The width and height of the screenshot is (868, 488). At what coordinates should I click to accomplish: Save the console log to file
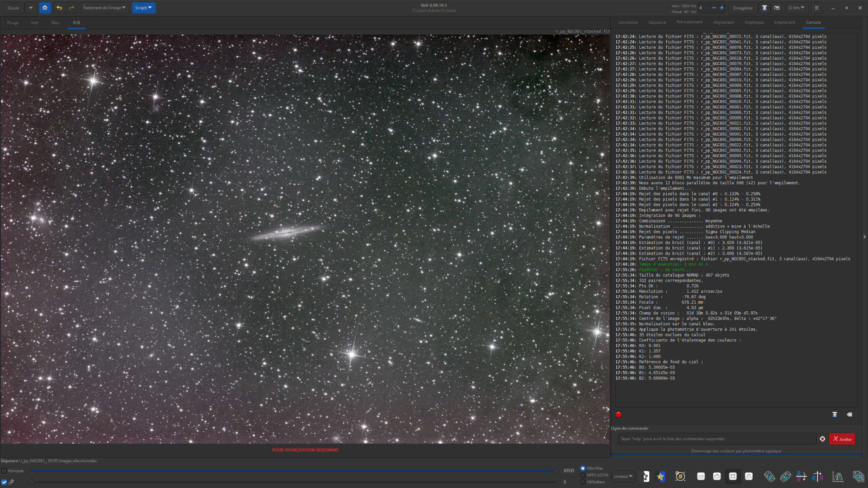point(835,415)
